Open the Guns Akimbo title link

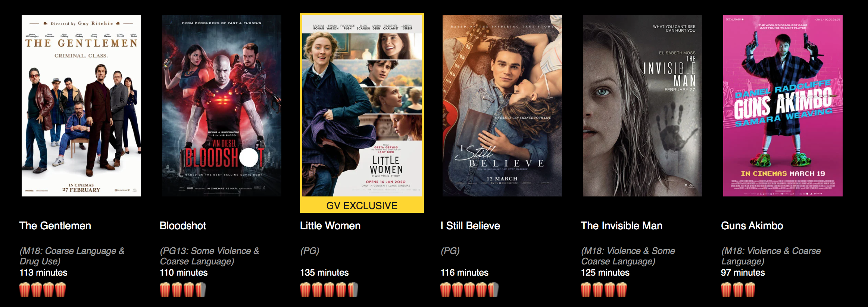(752, 226)
